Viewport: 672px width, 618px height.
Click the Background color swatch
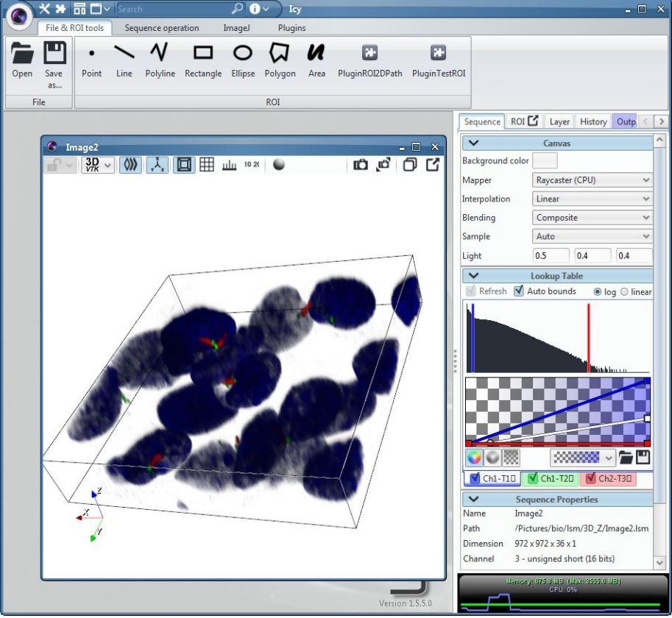coord(545,160)
